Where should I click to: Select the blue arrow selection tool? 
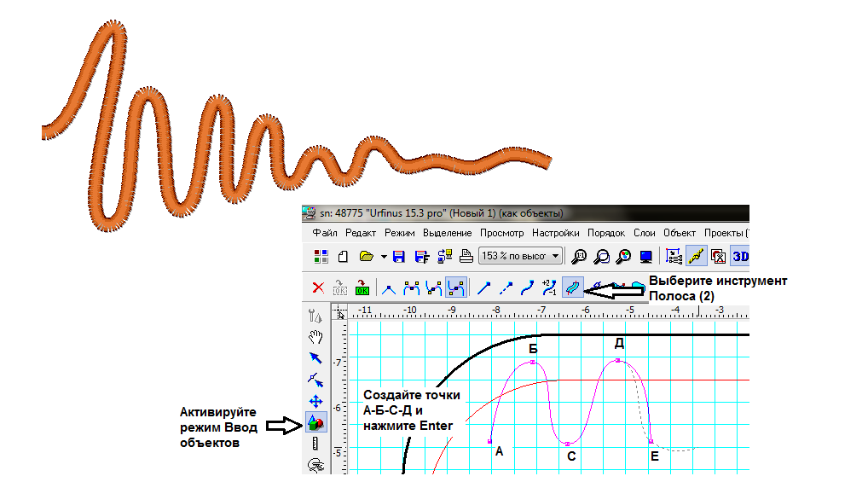coord(315,358)
